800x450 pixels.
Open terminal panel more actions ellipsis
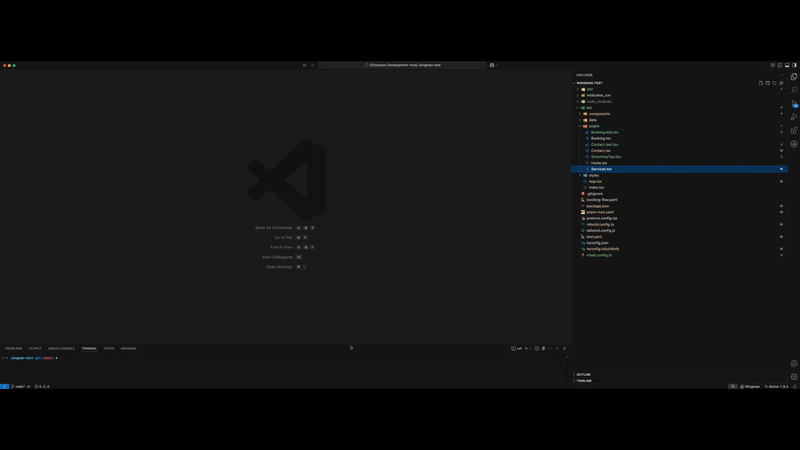[x=550, y=348]
